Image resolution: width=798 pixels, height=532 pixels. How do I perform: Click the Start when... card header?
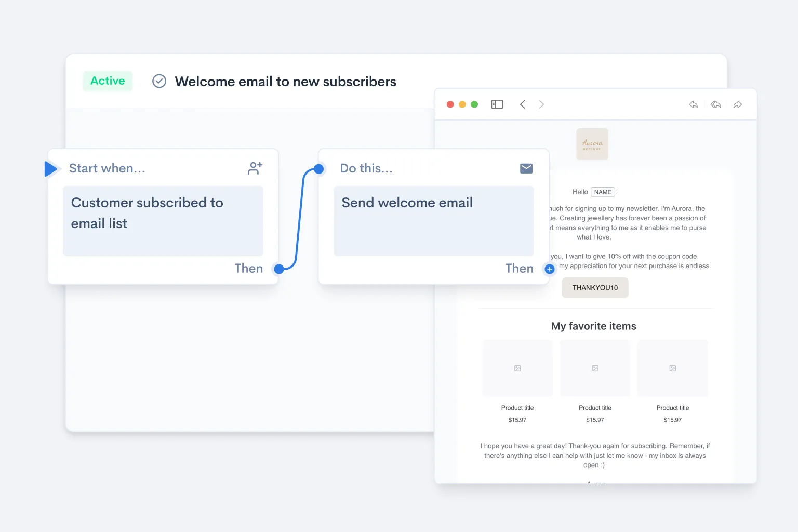click(107, 168)
